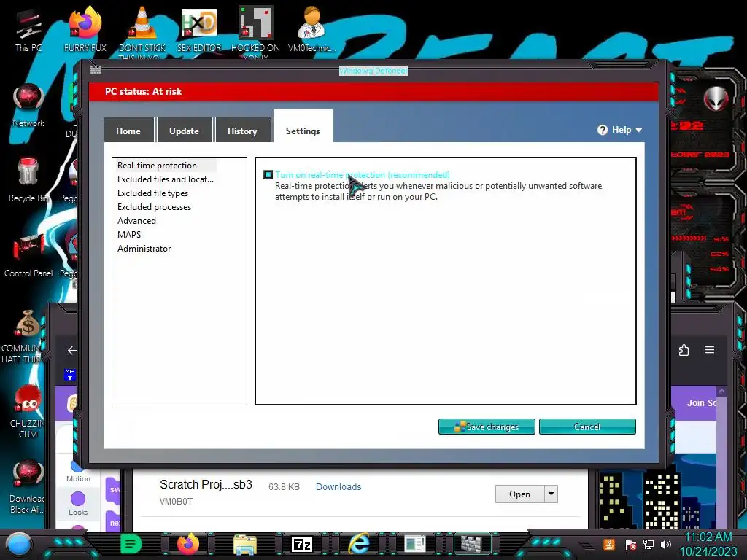The height and width of the screenshot is (560, 747).
Task: Open the VM0Technic desktop icon
Action: (311, 29)
